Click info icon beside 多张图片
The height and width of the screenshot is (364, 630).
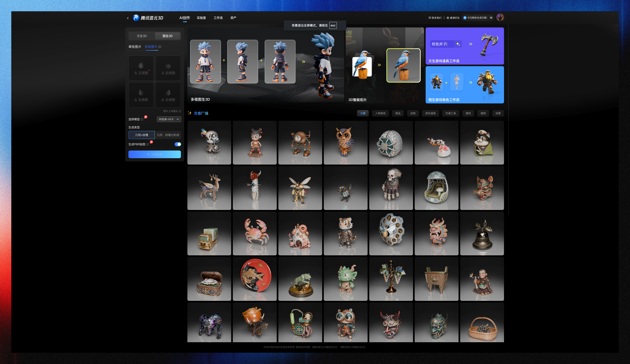160,47
